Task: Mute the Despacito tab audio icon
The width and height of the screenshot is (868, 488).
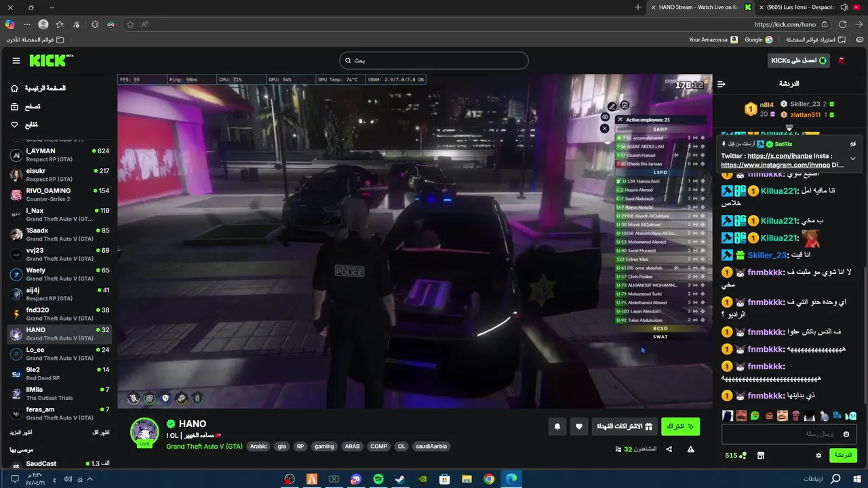Action: click(844, 7)
